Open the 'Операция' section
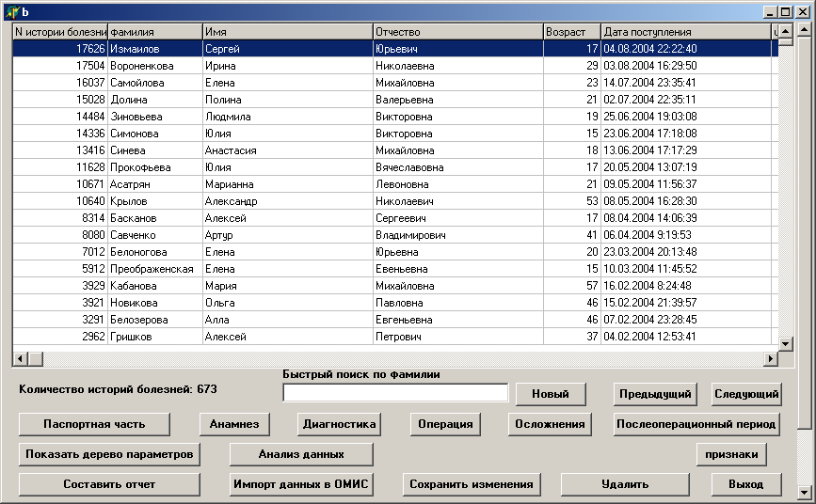816x504 pixels. [445, 424]
